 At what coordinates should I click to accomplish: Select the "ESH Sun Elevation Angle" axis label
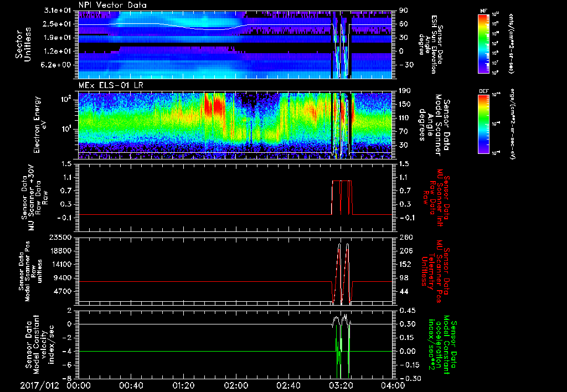tap(432, 44)
